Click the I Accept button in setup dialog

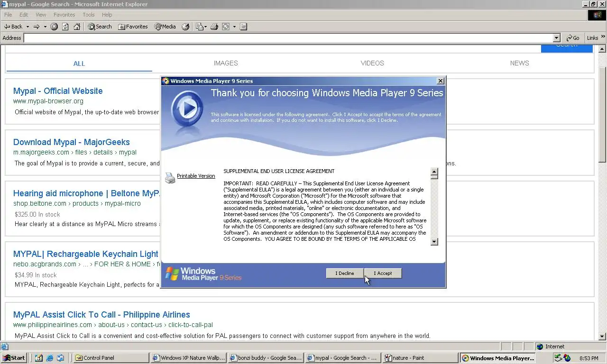pos(383,273)
